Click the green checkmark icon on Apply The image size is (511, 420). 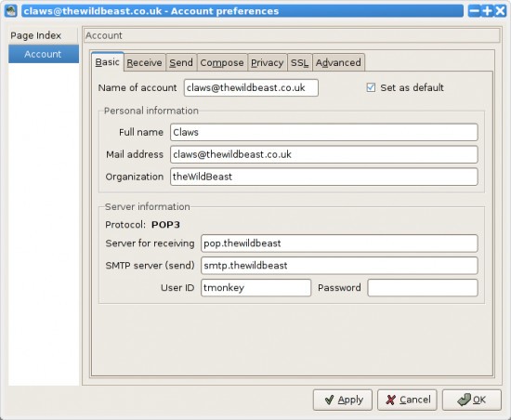click(x=330, y=400)
